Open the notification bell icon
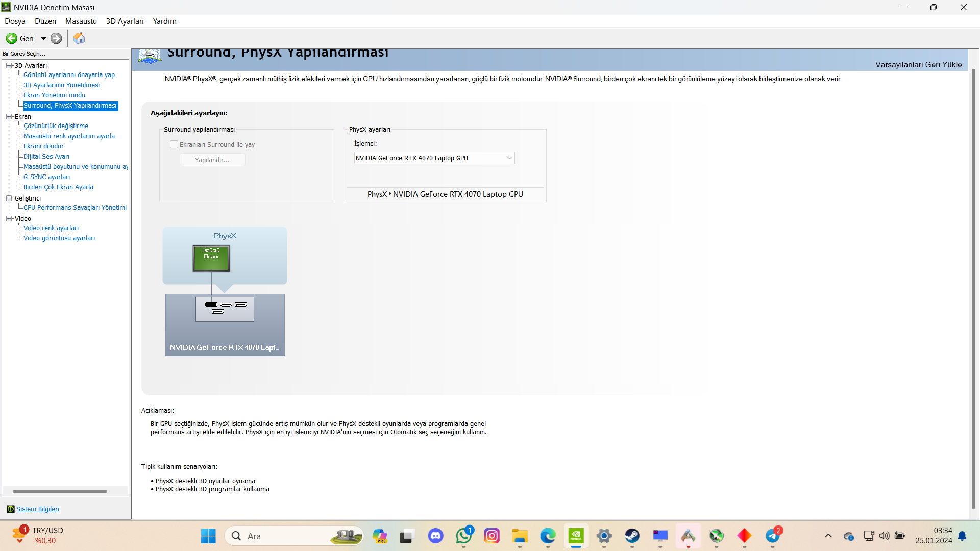The width and height of the screenshot is (980, 551). point(962,536)
